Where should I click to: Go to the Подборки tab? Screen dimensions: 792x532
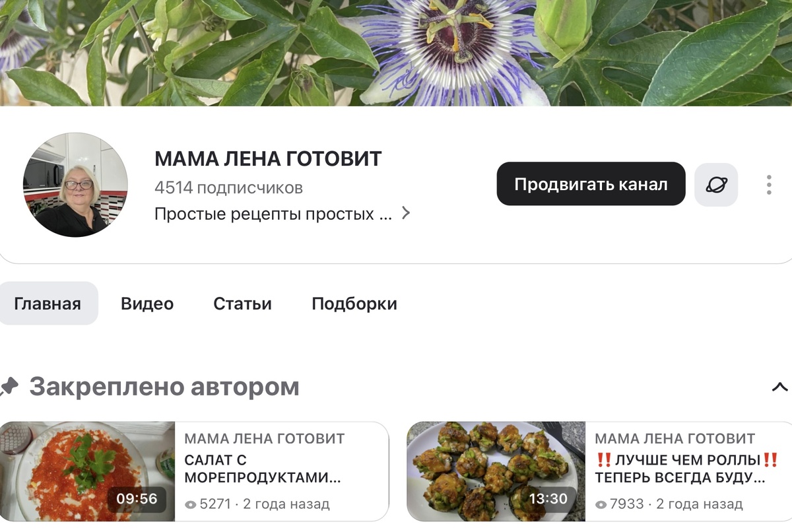point(354,304)
